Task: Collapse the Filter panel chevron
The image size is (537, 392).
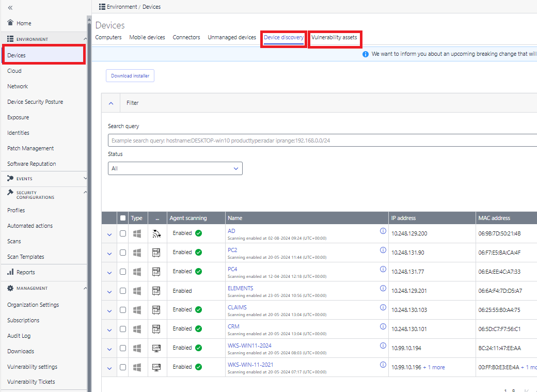Action: [111, 103]
